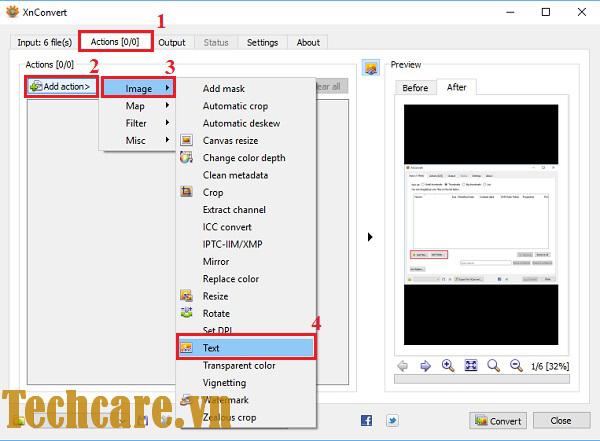The height and width of the screenshot is (441, 600).
Task: Expand the preview panel arrow
Action: click(x=370, y=237)
